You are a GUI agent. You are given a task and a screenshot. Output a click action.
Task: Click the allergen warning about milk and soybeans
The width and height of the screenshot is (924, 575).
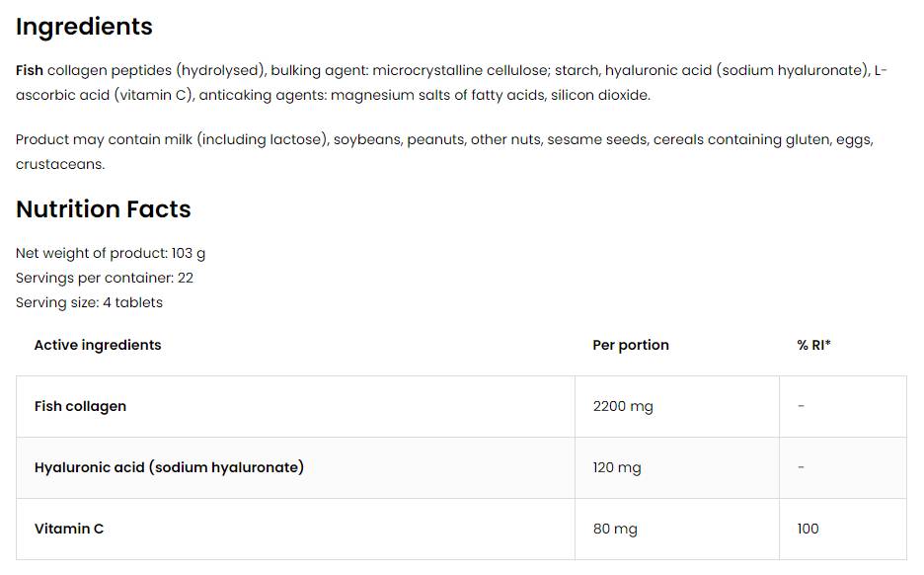444,151
